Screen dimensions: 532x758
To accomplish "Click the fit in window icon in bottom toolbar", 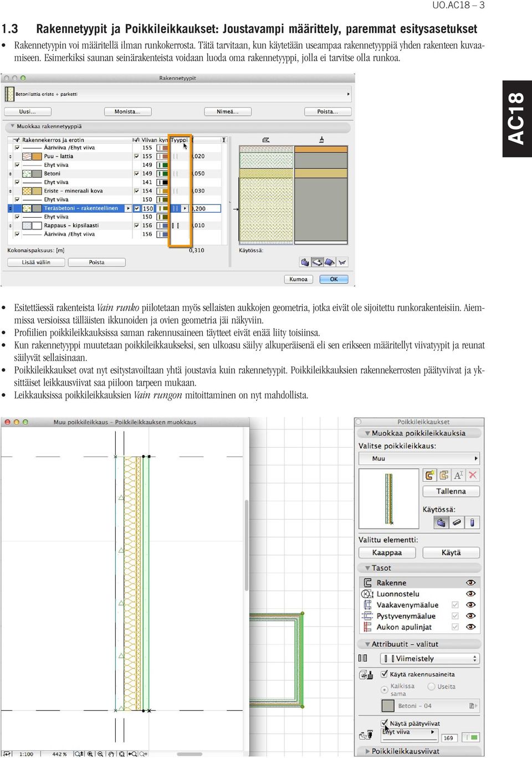I will [x=122, y=754].
